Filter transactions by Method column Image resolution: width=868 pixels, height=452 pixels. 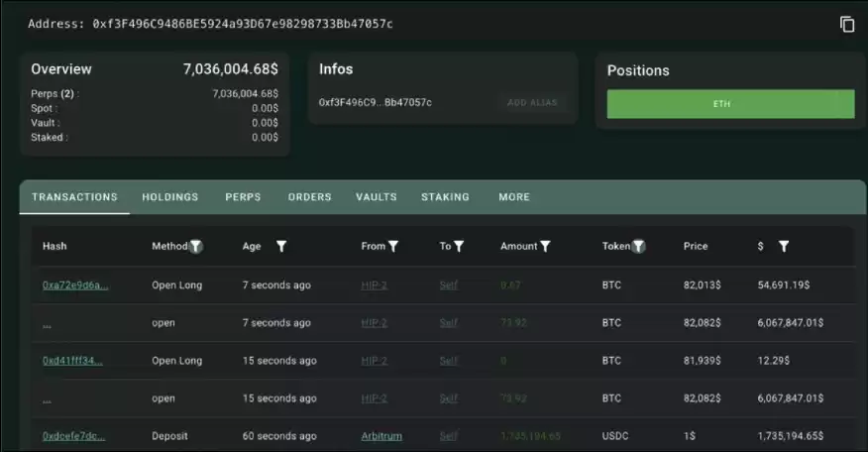196,247
